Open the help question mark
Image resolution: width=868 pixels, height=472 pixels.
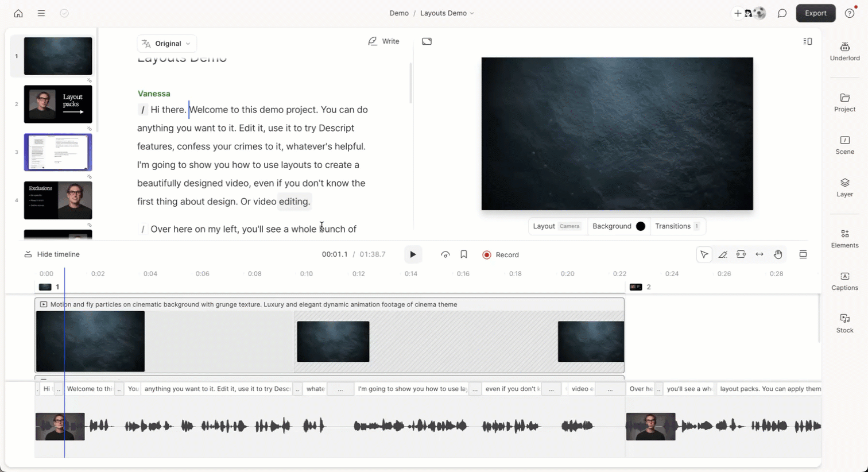[x=850, y=13]
